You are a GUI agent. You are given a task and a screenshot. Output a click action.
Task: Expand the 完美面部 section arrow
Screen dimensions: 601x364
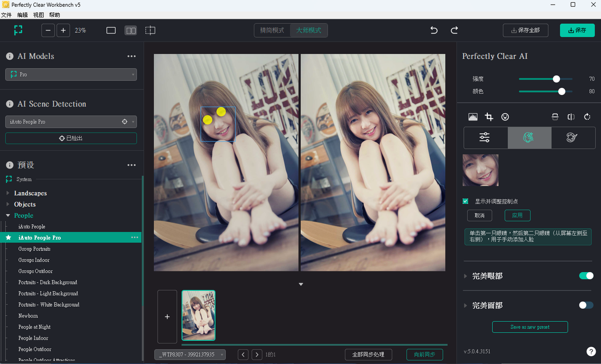pos(466,305)
